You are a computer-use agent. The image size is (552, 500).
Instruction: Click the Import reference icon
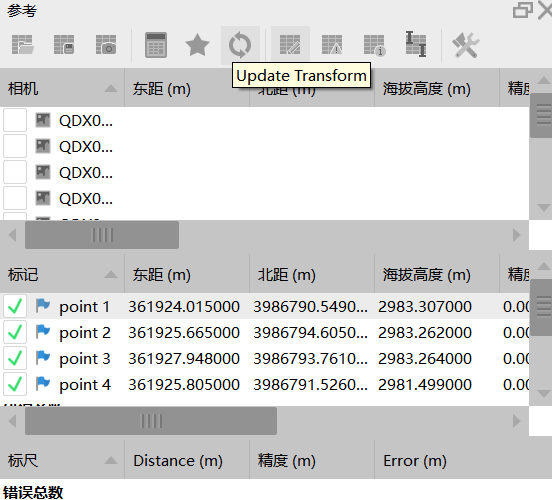coord(23,45)
